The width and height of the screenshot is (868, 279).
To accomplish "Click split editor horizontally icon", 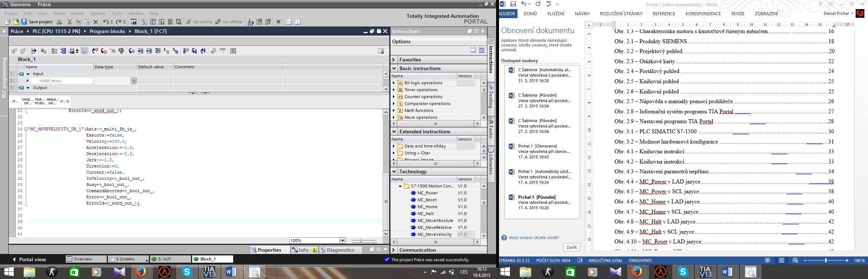I will (289, 22).
